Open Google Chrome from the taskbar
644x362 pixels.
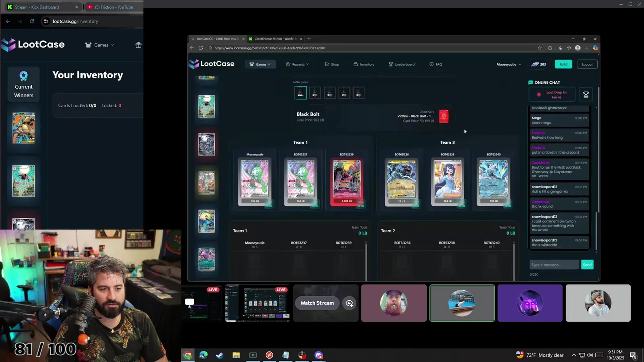tap(187, 355)
